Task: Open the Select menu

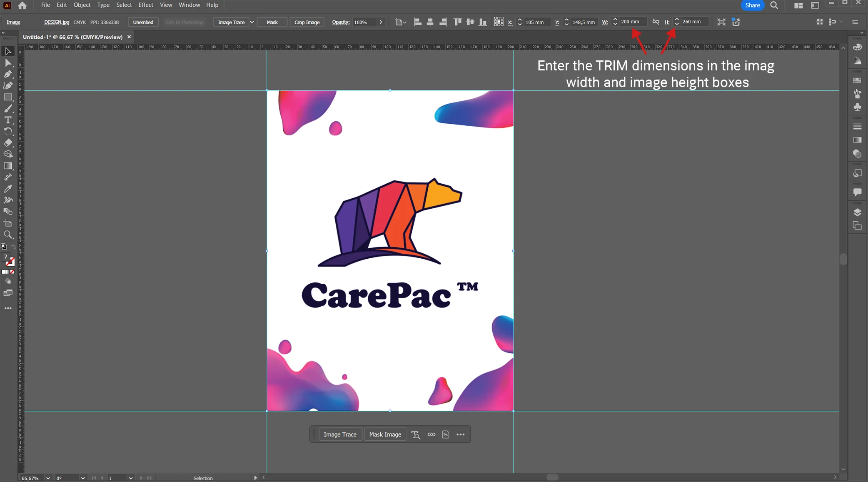Action: point(124,5)
